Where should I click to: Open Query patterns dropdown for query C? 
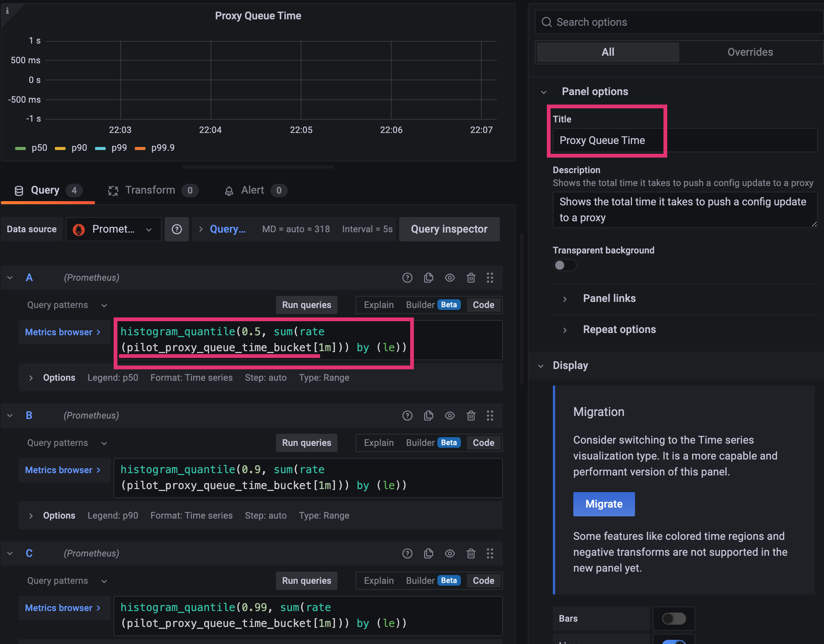[67, 581]
